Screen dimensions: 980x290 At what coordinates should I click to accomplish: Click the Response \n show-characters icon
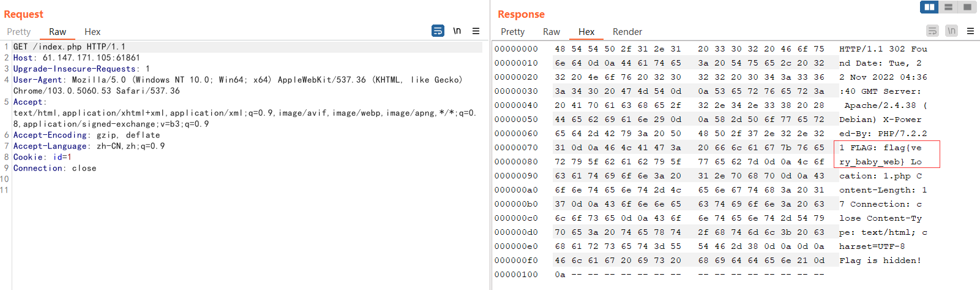[951, 31]
